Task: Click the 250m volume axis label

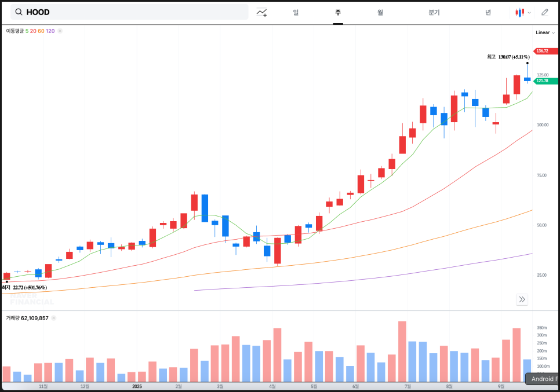Action: tap(542, 343)
